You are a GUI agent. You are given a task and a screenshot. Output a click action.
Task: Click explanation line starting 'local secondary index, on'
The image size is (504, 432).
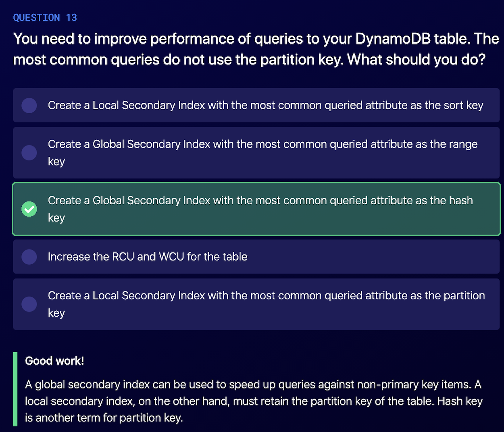pos(254,401)
